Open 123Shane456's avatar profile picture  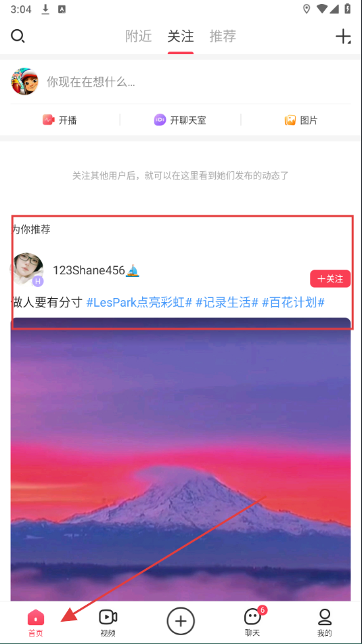click(x=27, y=269)
